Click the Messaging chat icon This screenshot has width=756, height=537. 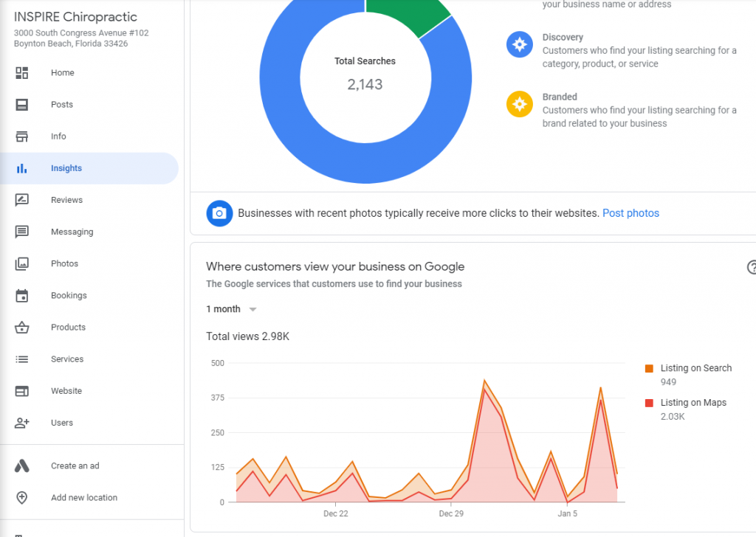[x=21, y=232]
